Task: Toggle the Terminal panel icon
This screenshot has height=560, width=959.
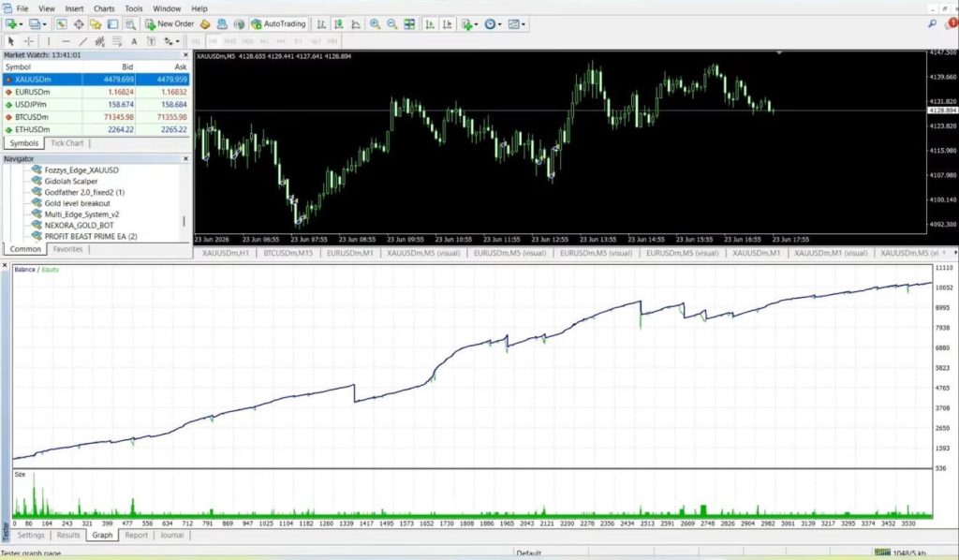Action: (112, 23)
